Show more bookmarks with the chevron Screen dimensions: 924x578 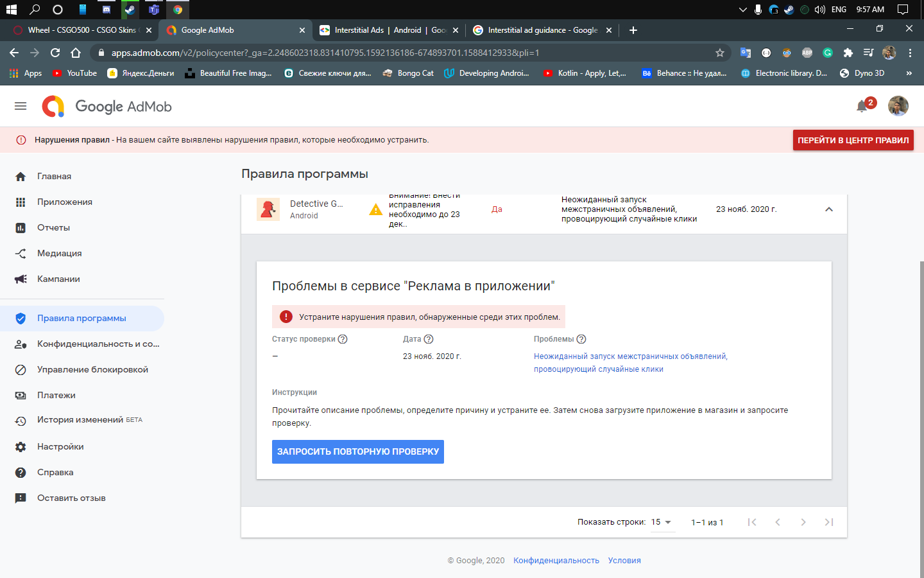click(x=909, y=73)
